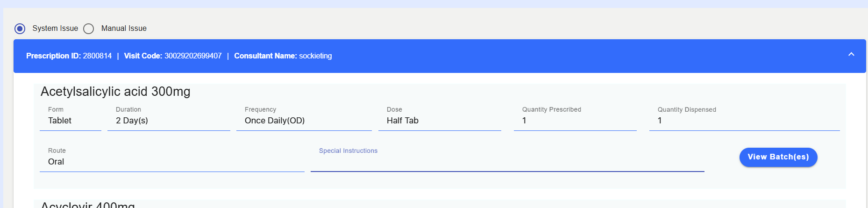The height and width of the screenshot is (208, 868).
Task: Click the System Issue label text
Action: click(55, 29)
